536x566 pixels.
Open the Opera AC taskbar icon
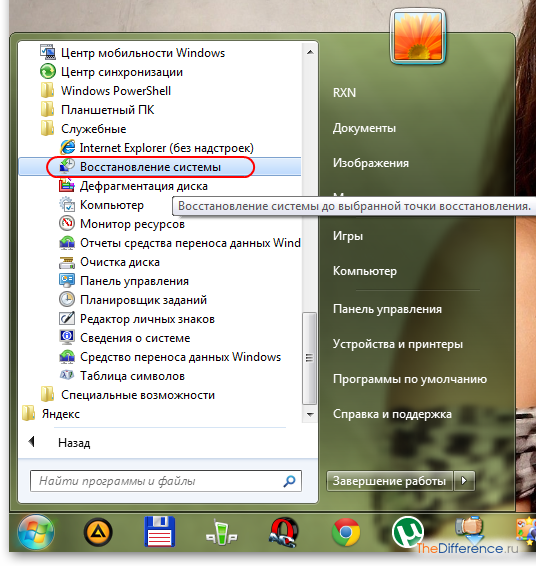(284, 532)
